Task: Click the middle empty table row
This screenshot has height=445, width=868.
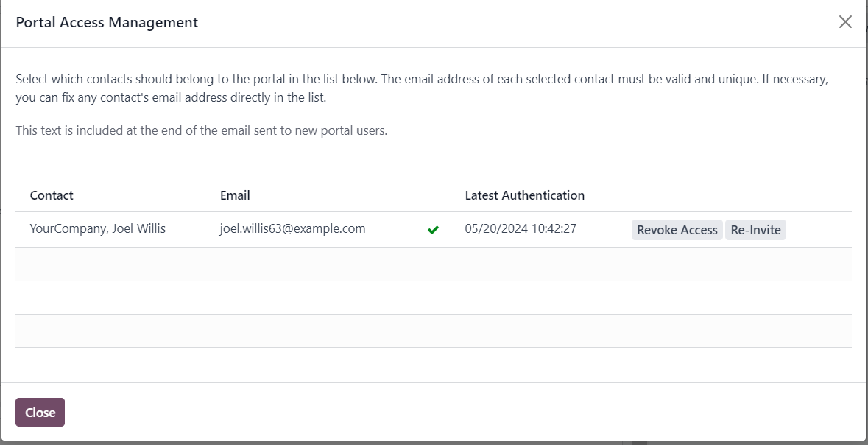Action: [434, 298]
